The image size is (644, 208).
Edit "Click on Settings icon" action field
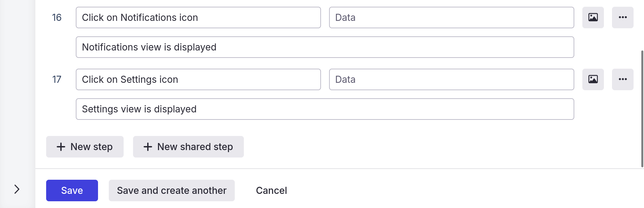[198, 79]
